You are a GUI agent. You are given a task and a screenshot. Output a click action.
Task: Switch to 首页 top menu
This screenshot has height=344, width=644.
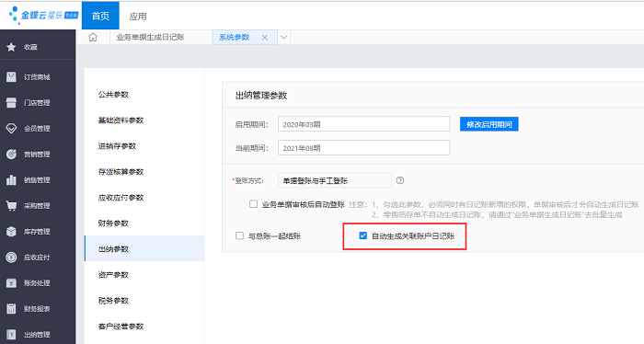click(x=100, y=16)
